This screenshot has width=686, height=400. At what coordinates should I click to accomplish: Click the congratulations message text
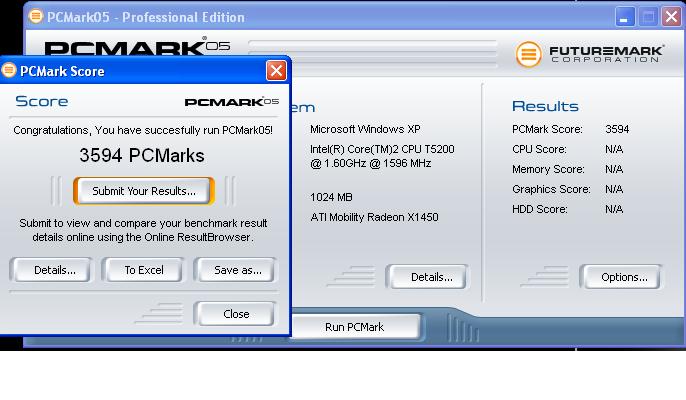coord(143,130)
